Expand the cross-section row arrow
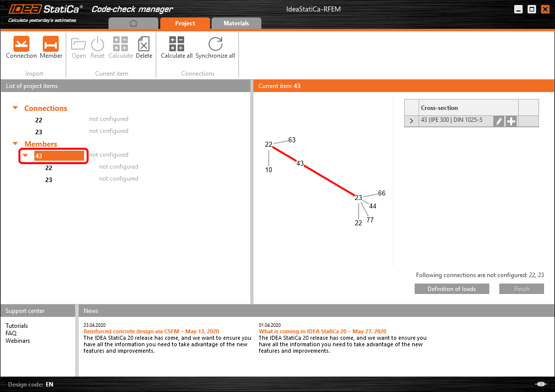The width and height of the screenshot is (555, 392). point(411,121)
